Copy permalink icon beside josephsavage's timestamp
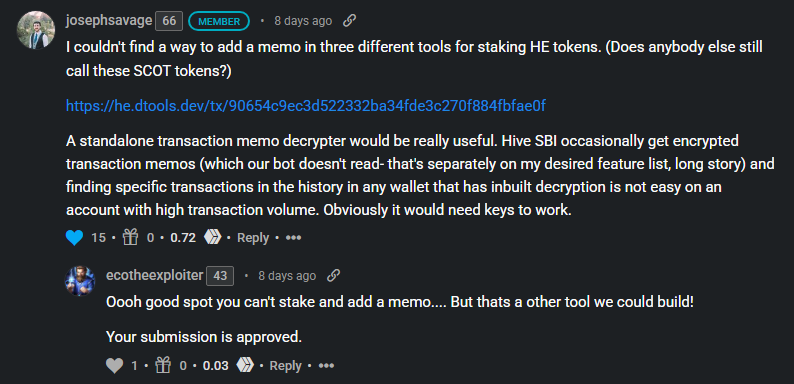 (x=349, y=21)
